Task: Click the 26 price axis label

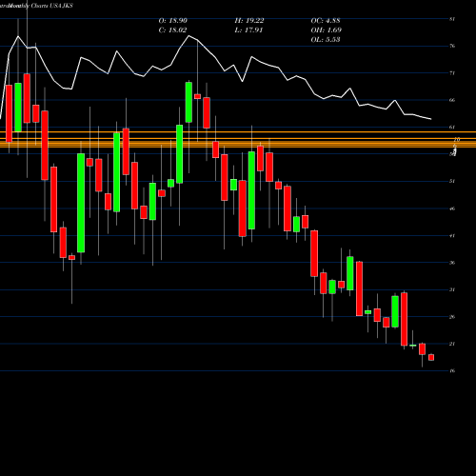Action: pyautogui.click(x=452, y=317)
